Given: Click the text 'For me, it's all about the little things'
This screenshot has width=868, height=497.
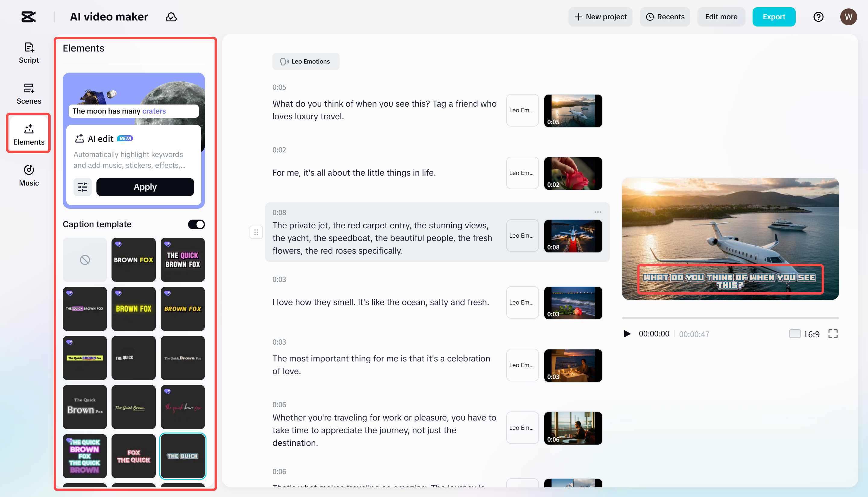Looking at the screenshot, I should 354,173.
